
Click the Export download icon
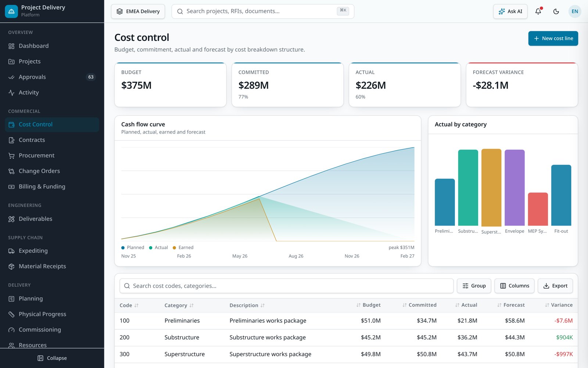coord(546,286)
